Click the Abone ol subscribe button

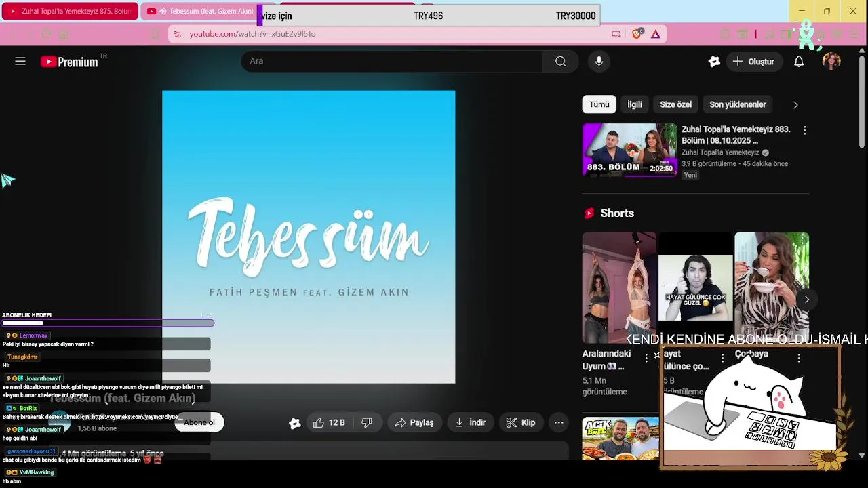pos(199,422)
